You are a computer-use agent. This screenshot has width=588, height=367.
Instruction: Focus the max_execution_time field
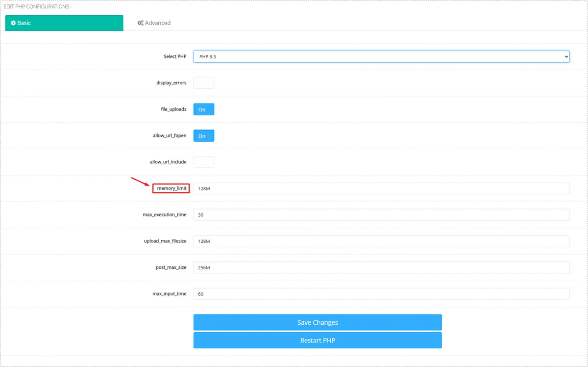tap(381, 215)
